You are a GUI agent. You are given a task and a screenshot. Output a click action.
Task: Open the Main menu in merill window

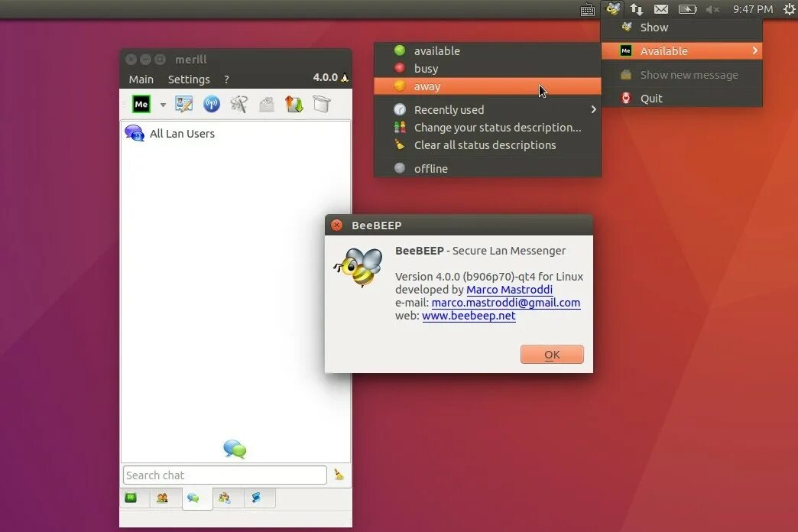pos(141,79)
